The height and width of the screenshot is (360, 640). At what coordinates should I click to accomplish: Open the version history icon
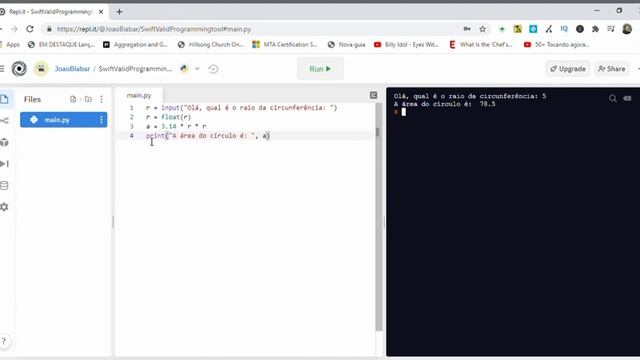213,69
